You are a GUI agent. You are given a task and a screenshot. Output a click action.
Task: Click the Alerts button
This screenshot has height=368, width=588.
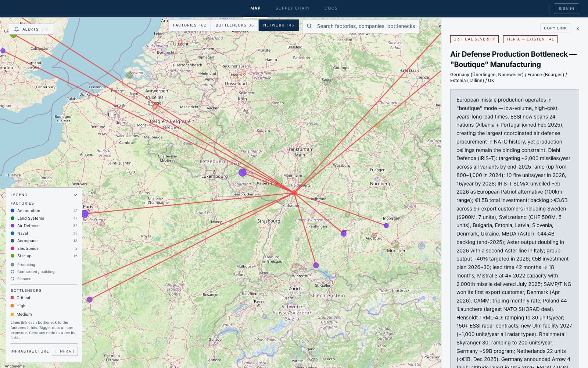(31, 29)
